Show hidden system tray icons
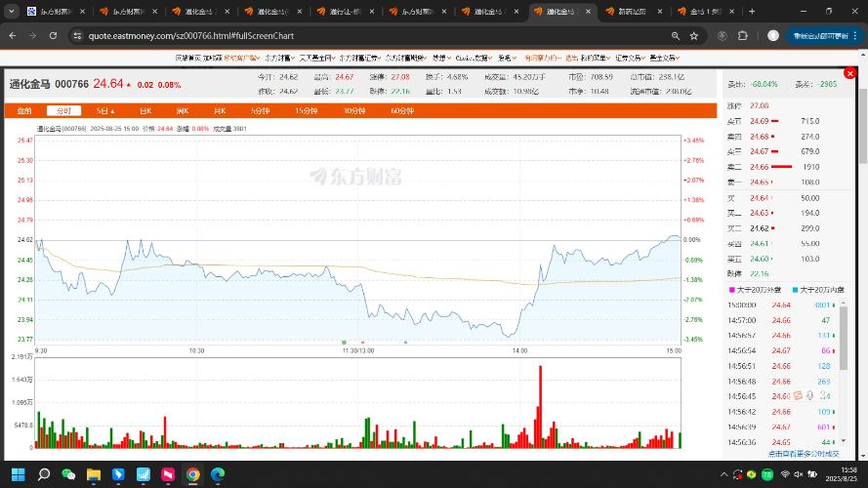 (723, 474)
